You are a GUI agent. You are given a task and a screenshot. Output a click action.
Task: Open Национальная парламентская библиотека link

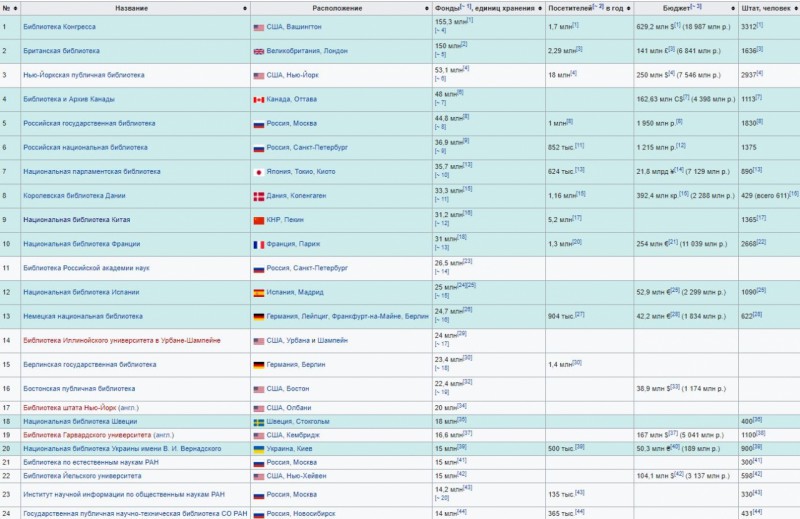point(92,171)
